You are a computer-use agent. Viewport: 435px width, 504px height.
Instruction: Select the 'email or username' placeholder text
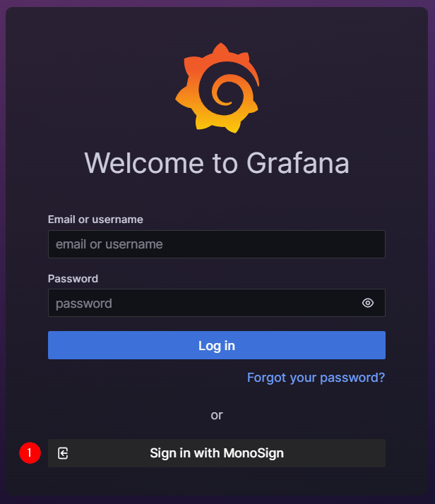[109, 244]
